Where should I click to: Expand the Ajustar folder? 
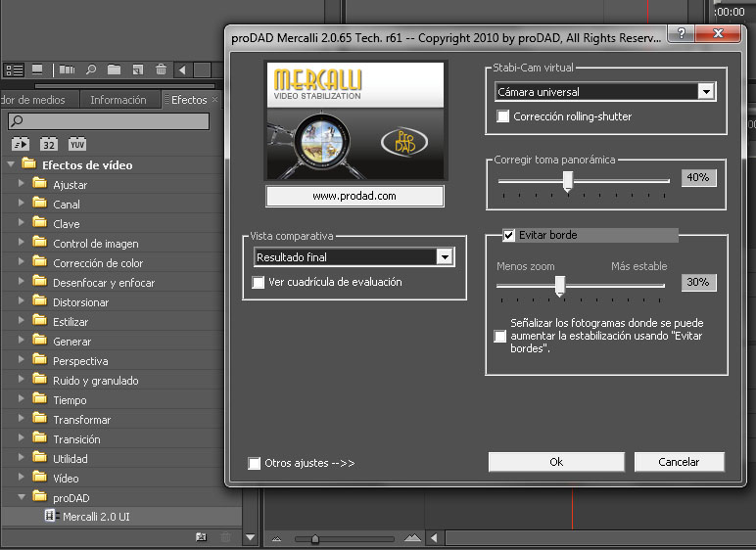[21, 183]
